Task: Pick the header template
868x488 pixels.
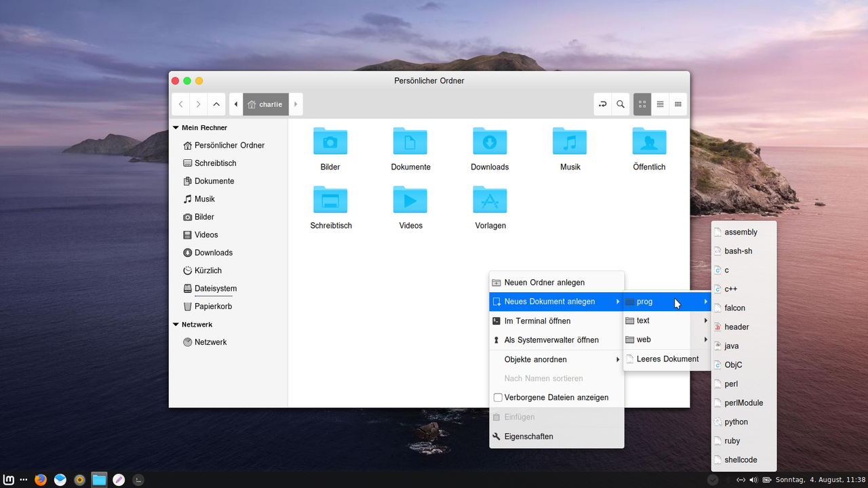Action: [x=744, y=327]
